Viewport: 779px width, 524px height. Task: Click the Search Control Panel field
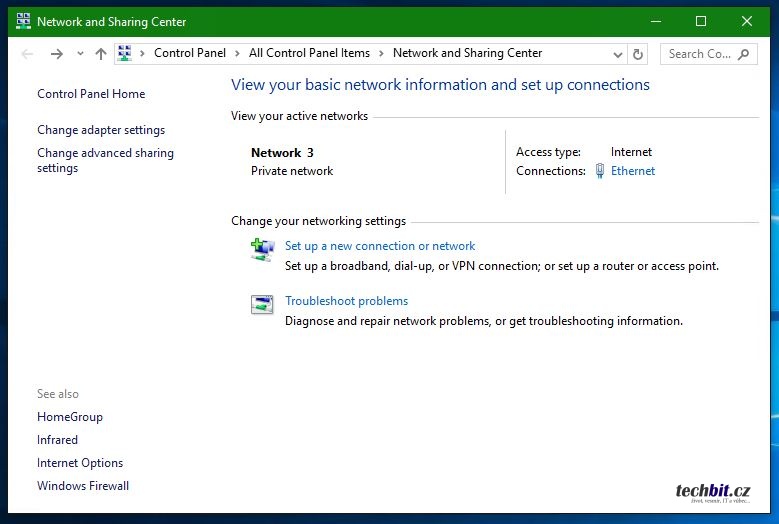(700, 54)
